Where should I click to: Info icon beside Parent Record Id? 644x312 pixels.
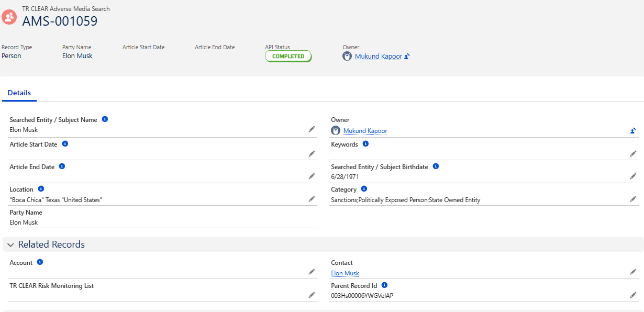pyautogui.click(x=384, y=285)
